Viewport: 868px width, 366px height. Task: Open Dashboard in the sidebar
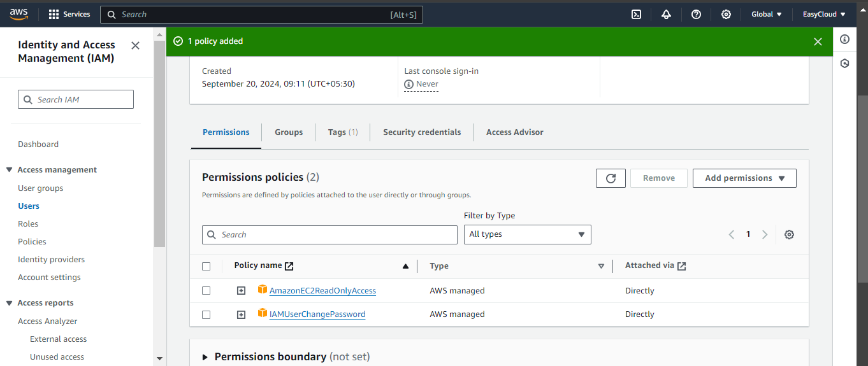38,144
